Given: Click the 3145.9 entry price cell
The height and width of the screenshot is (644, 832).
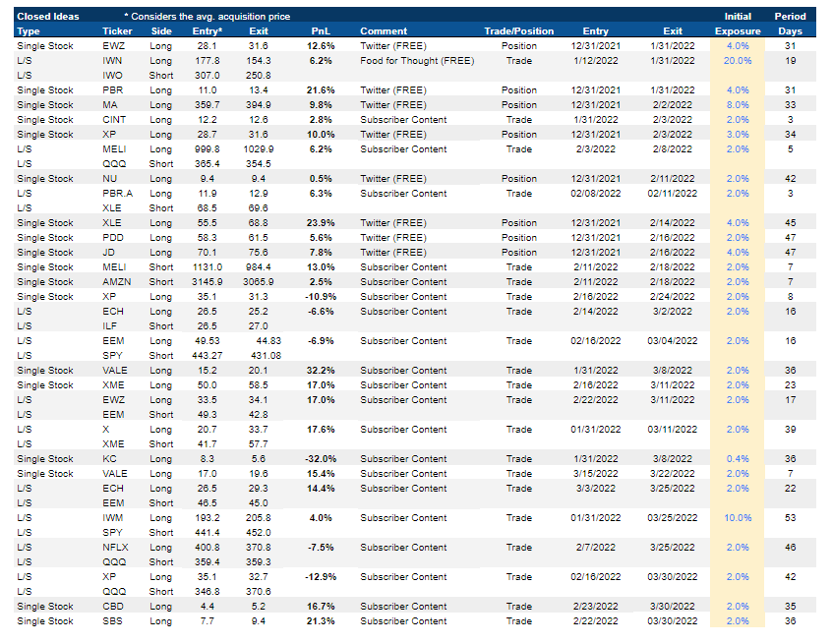Looking at the screenshot, I should point(207,282).
